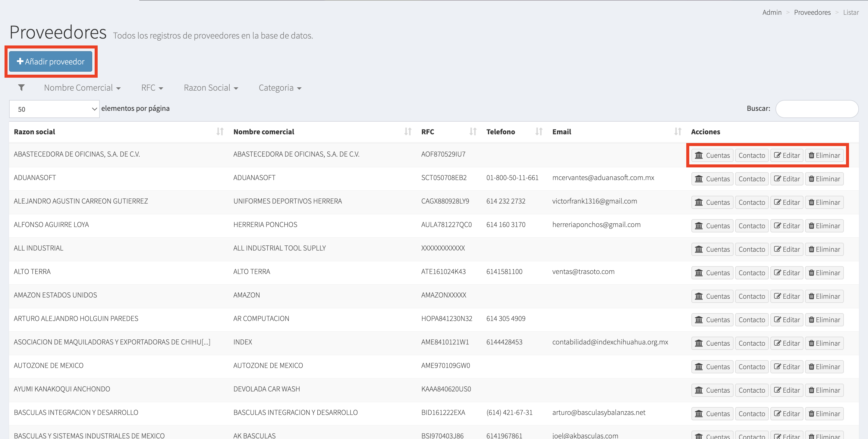This screenshot has width=868, height=439.
Task: Expand the RFC filter dropdown
Action: (x=152, y=88)
